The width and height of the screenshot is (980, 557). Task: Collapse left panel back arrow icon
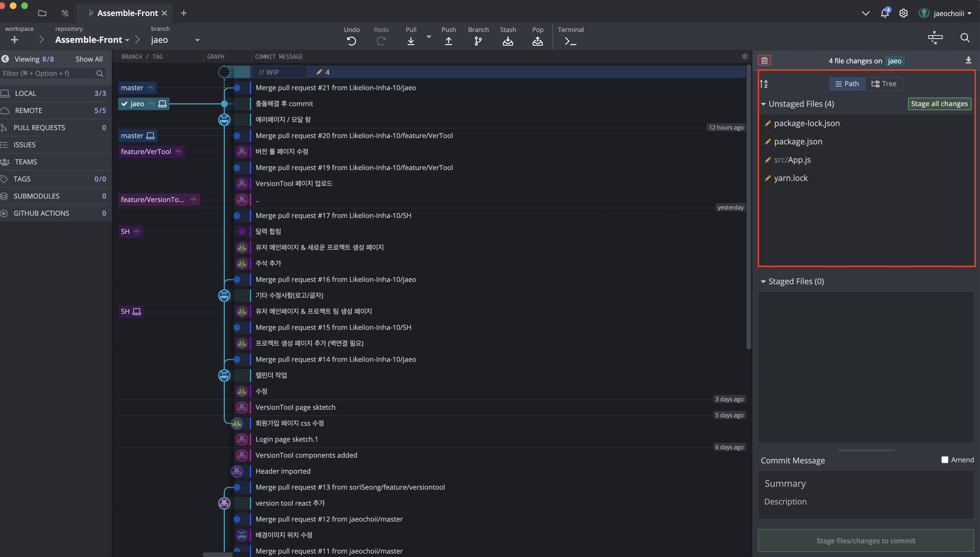(x=5, y=59)
